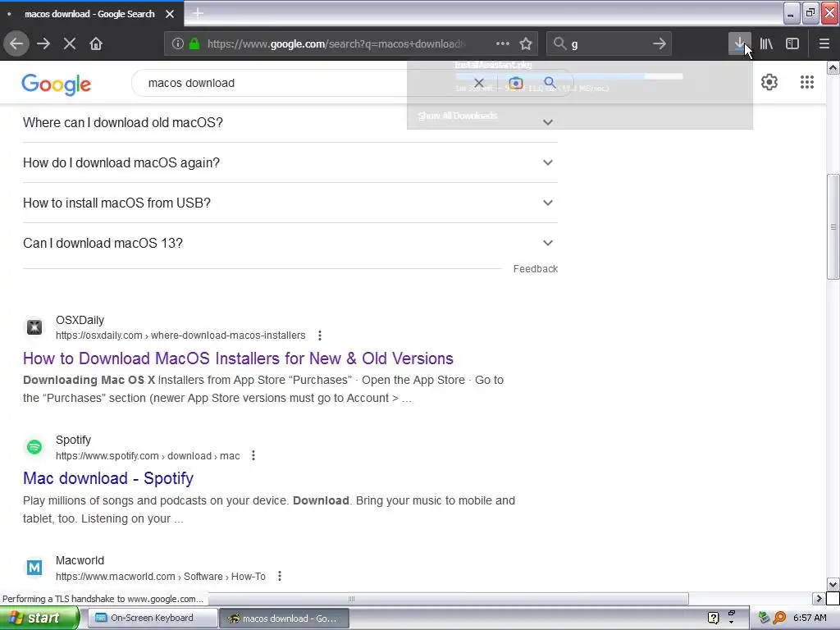Select macos download taskbar window button

coord(285,619)
